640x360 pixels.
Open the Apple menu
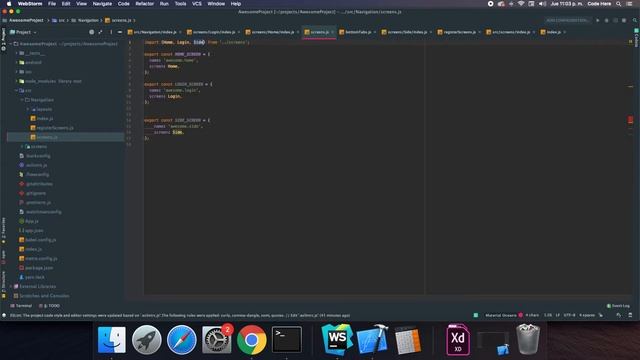click(9, 4)
